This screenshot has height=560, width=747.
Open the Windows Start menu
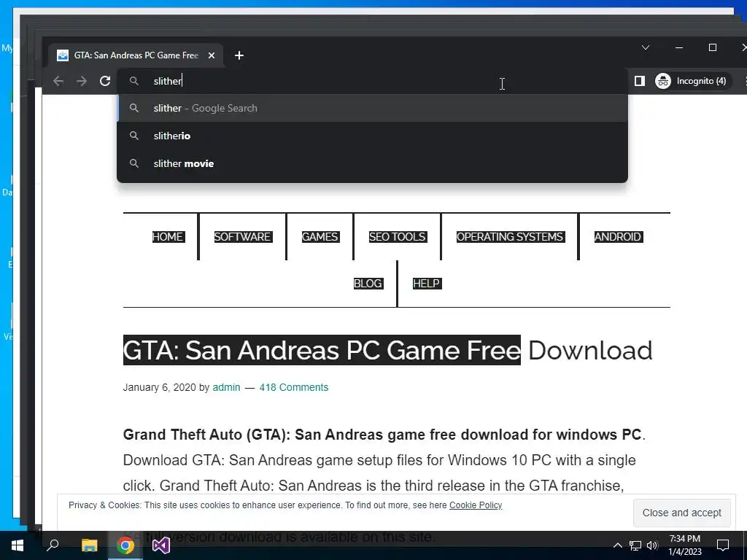click(18, 545)
